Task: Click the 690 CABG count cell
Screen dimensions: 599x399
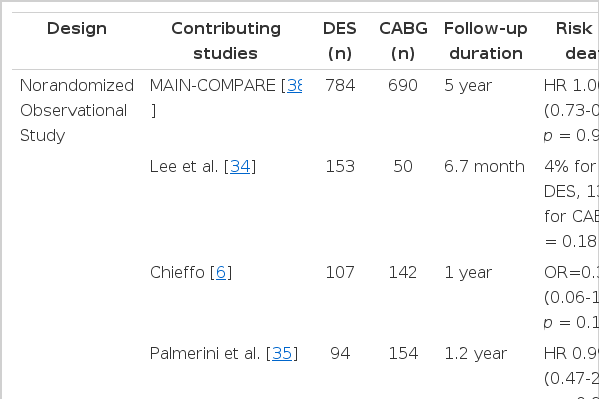Action: pos(403,86)
